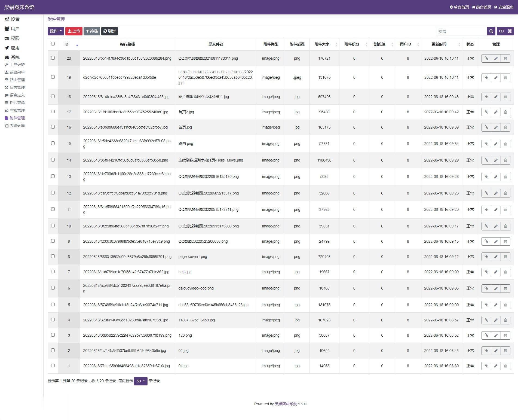Expand the 50 records-per-page dropdown

(x=140, y=381)
